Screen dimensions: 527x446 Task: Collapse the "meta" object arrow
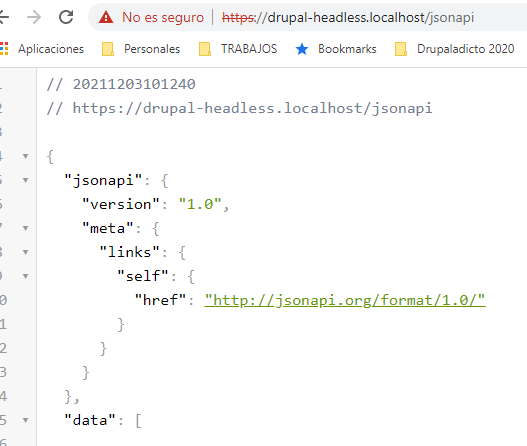26,229
